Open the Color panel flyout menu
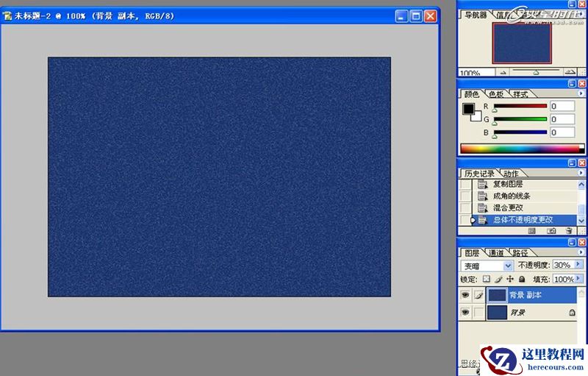Screen dimensions: 588x376 pyautogui.click(x=581, y=93)
